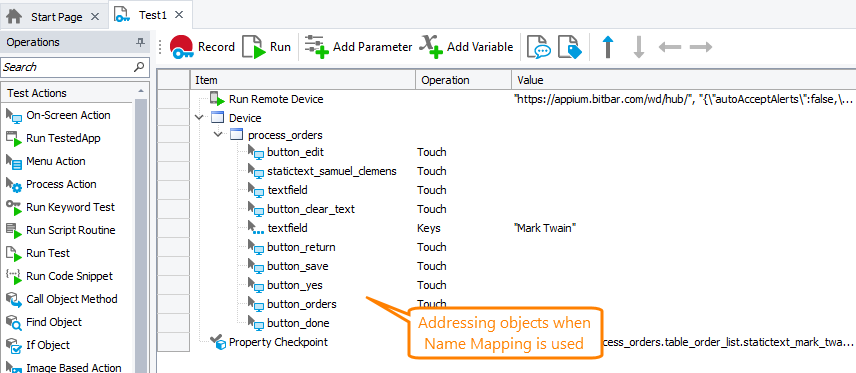Screen dimensions: 856x373
Task: Collapse the Device tree node
Action: pyautogui.click(x=198, y=117)
